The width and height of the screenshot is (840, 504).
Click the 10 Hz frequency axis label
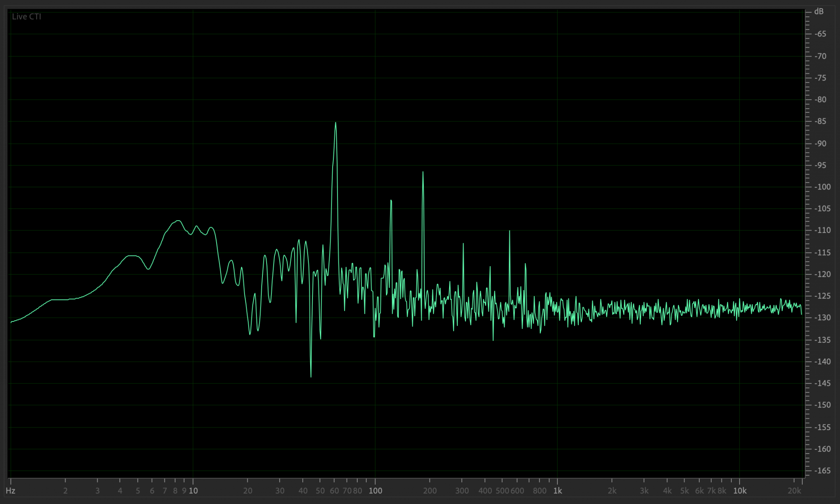(193, 490)
